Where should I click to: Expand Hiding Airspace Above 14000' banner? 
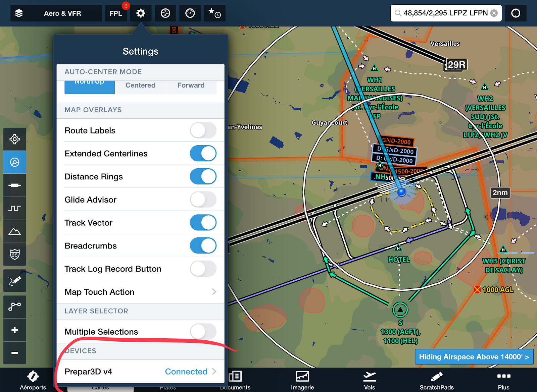pyautogui.click(x=474, y=357)
